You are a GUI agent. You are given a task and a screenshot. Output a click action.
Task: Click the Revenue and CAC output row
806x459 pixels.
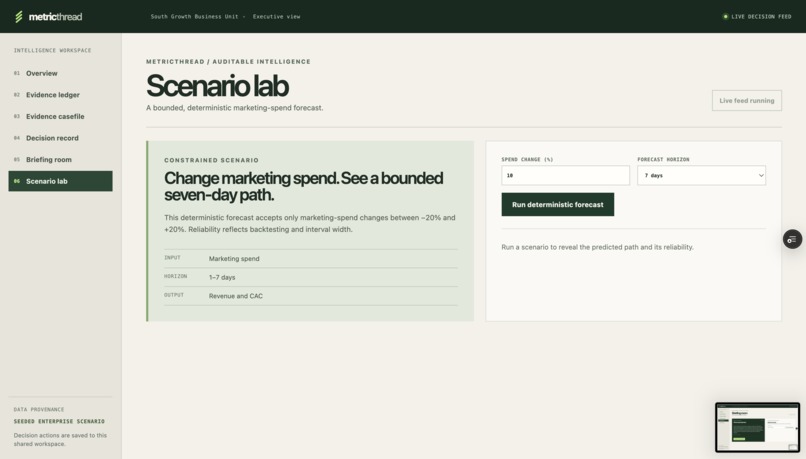pyautogui.click(x=310, y=296)
